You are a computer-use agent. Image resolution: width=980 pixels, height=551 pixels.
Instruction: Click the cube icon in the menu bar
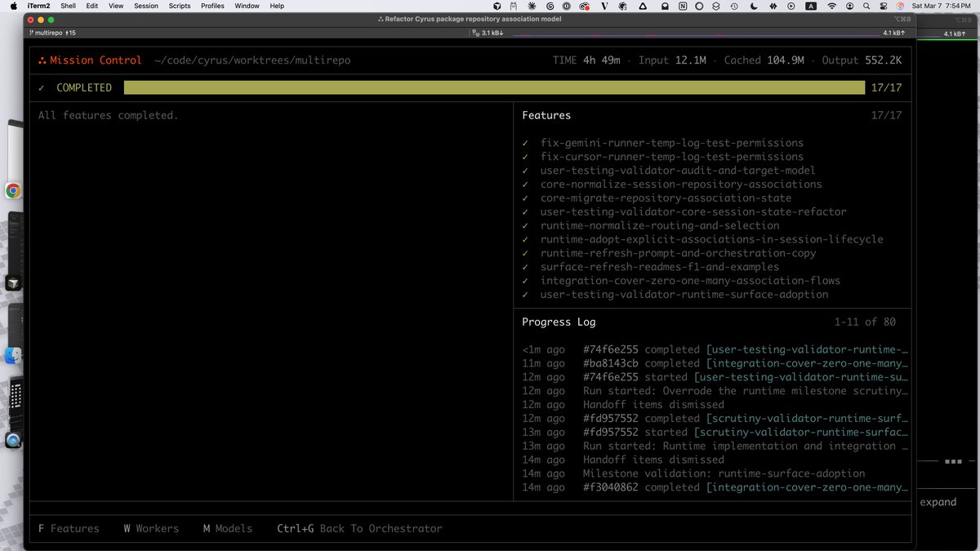pyautogui.click(x=497, y=6)
